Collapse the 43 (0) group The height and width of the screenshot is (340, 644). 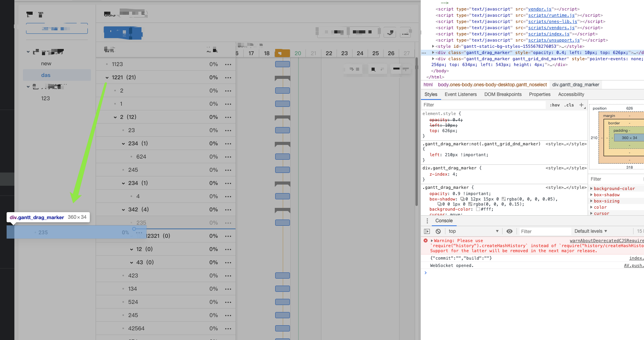[131, 263]
